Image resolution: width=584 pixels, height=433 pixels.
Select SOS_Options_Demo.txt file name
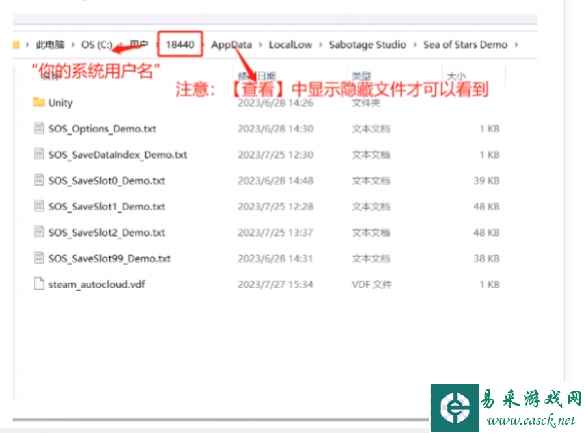pos(102,128)
